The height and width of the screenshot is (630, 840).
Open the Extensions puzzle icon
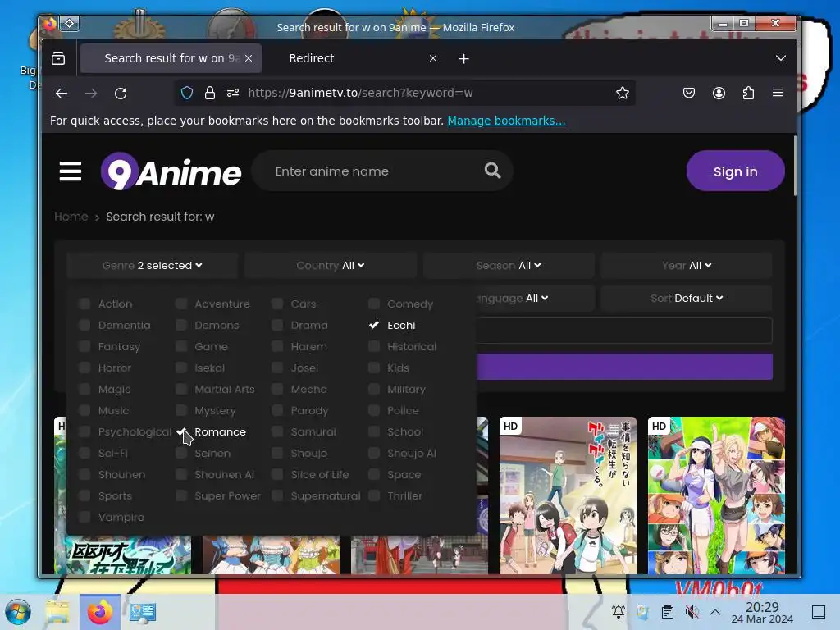[748, 94]
